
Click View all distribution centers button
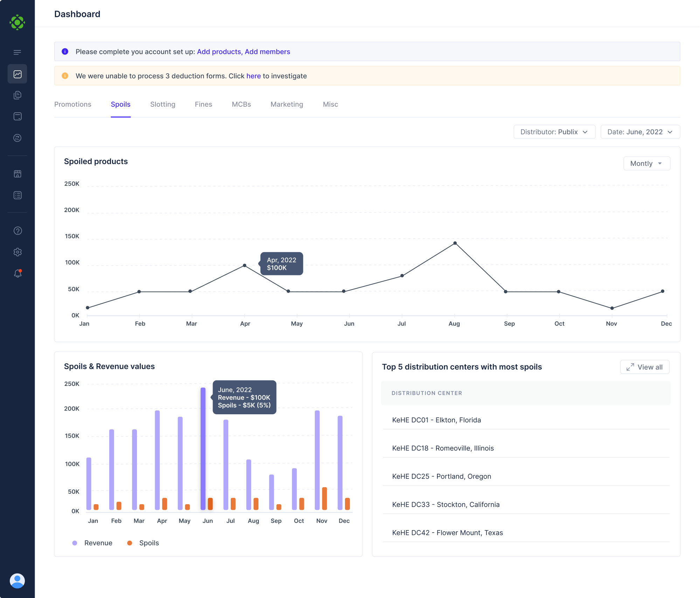click(644, 367)
